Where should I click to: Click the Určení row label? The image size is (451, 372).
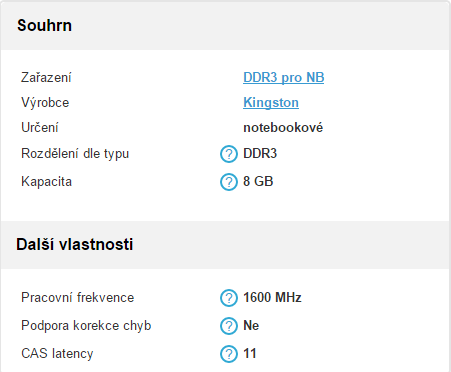(40, 128)
